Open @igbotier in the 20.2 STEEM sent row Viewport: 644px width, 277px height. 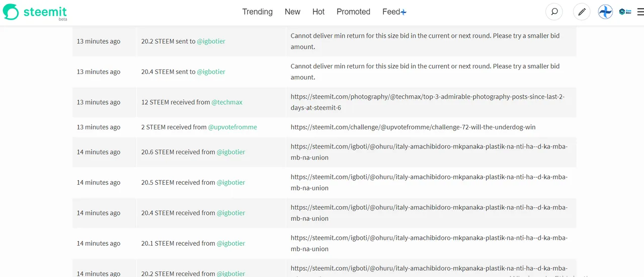click(x=211, y=41)
